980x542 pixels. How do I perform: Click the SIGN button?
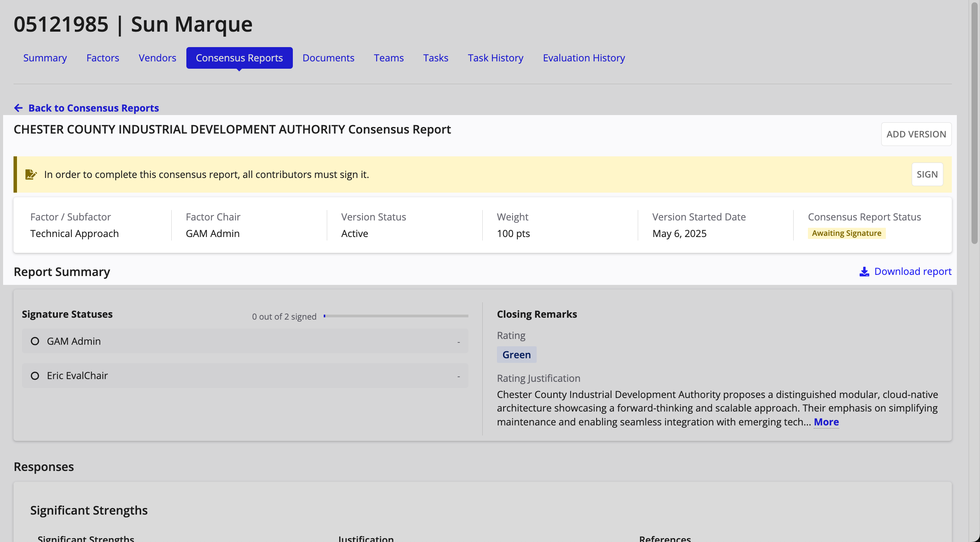point(927,174)
